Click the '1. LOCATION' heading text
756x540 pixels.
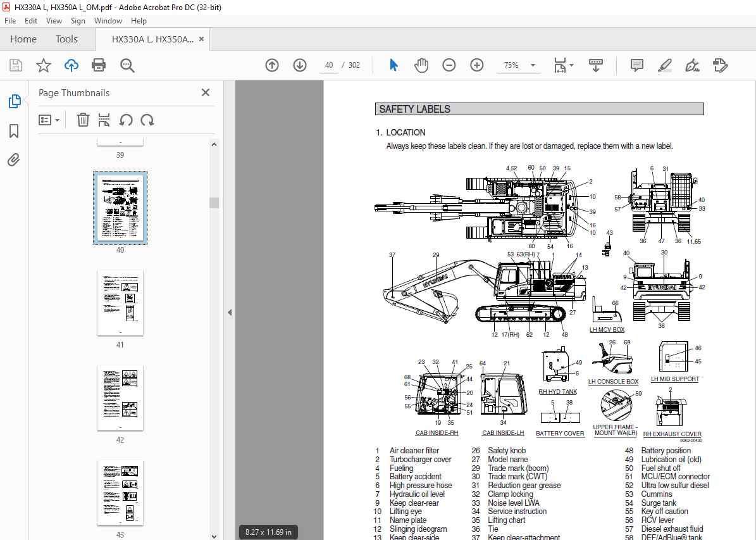point(400,132)
